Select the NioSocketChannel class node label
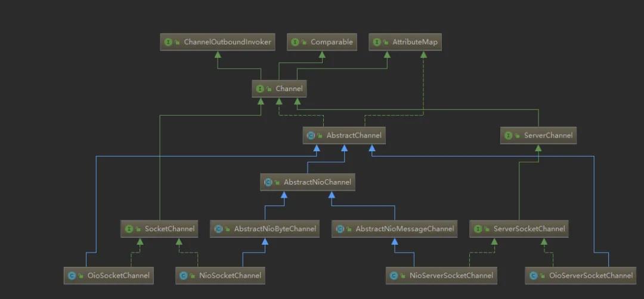The height and width of the screenshot is (299, 644). coord(230,276)
